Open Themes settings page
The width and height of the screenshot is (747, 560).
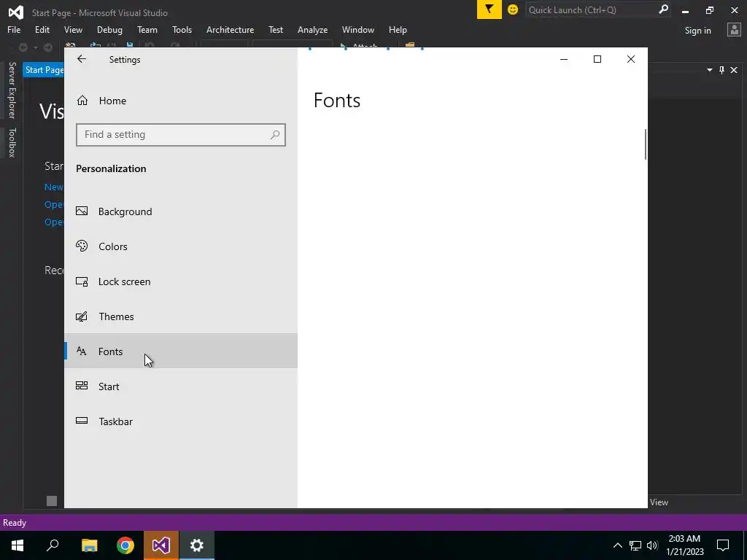(x=181, y=316)
